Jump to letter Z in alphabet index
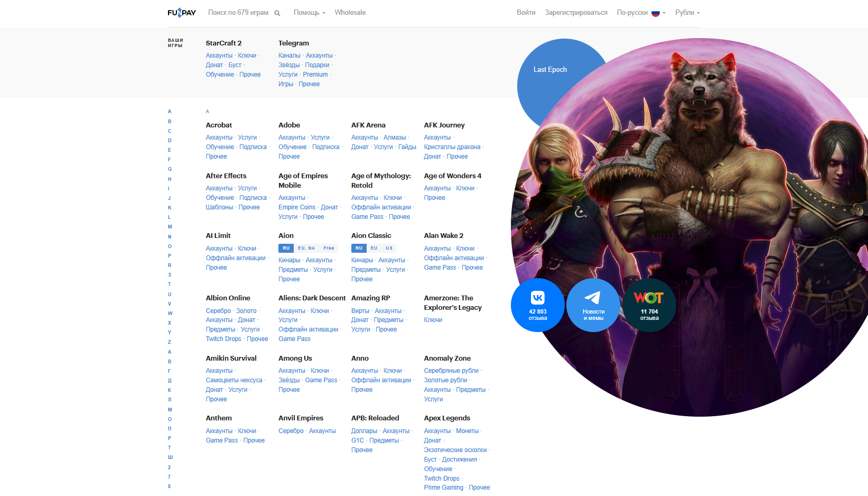Screen dimensions: 868x496 coord(170,342)
